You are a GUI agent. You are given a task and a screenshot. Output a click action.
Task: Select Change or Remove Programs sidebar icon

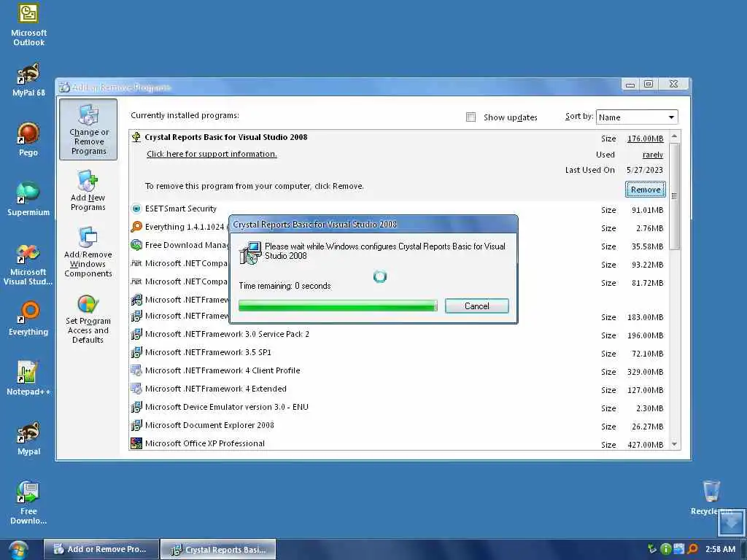click(x=88, y=130)
